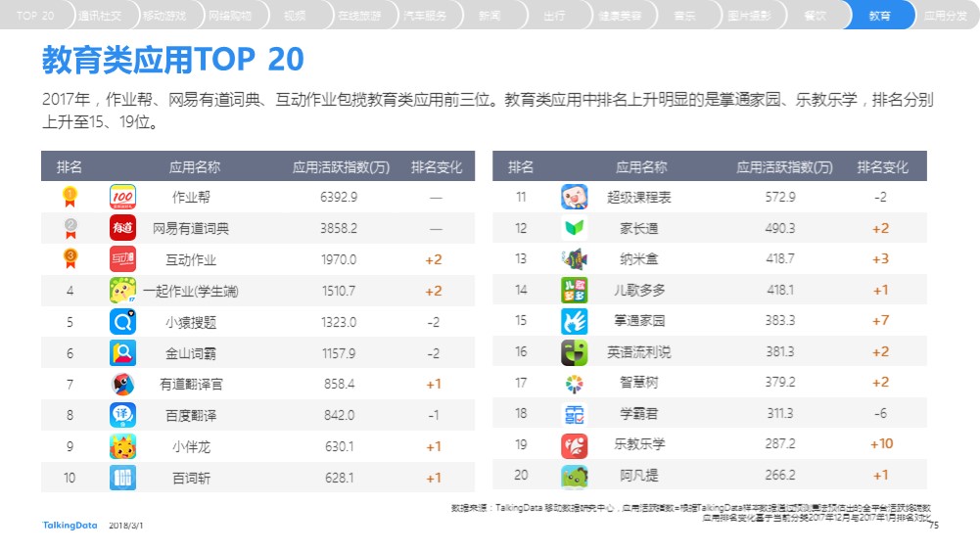Switch to the 新闻 tab
Viewport: 980px width, 551px height.
click(490, 16)
